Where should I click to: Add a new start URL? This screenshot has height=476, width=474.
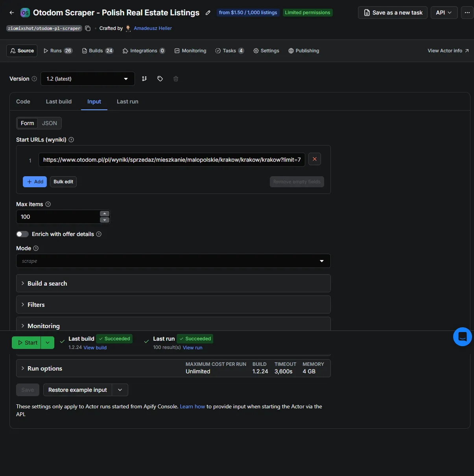point(35,182)
